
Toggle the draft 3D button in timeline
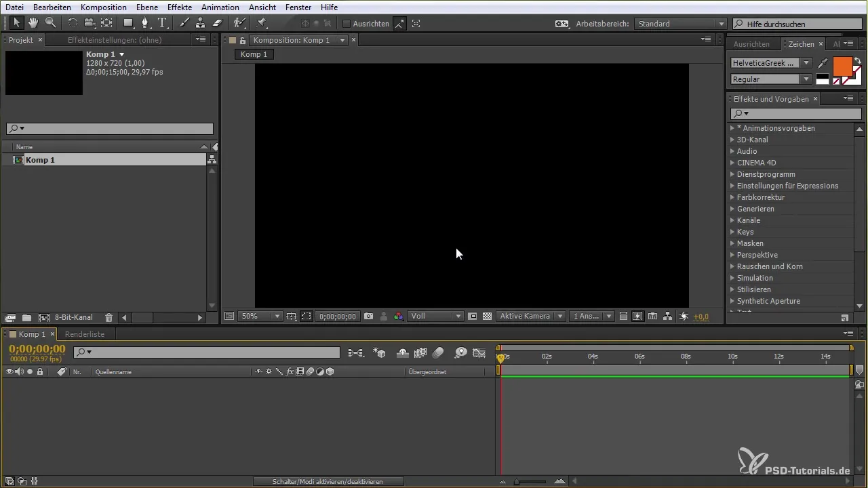(380, 352)
